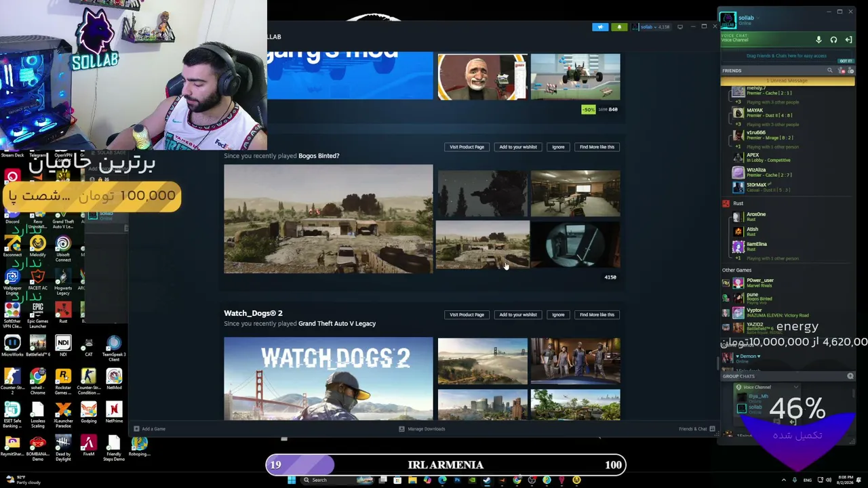Mute microphone in Steam voice chat
This screenshot has width=868, height=488.
818,40
